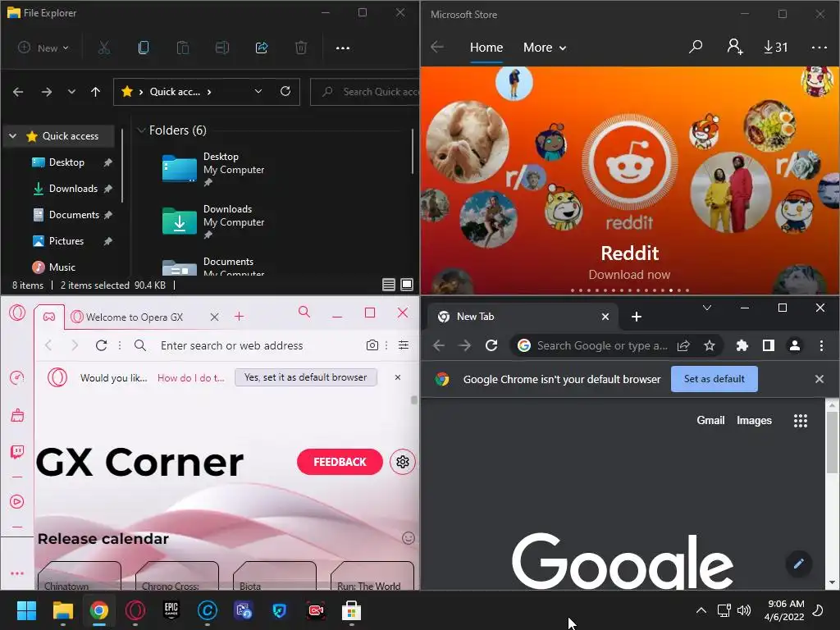Switch File Explorer to large thumbnails view
Image resolution: width=840 pixels, height=630 pixels.
407,285
